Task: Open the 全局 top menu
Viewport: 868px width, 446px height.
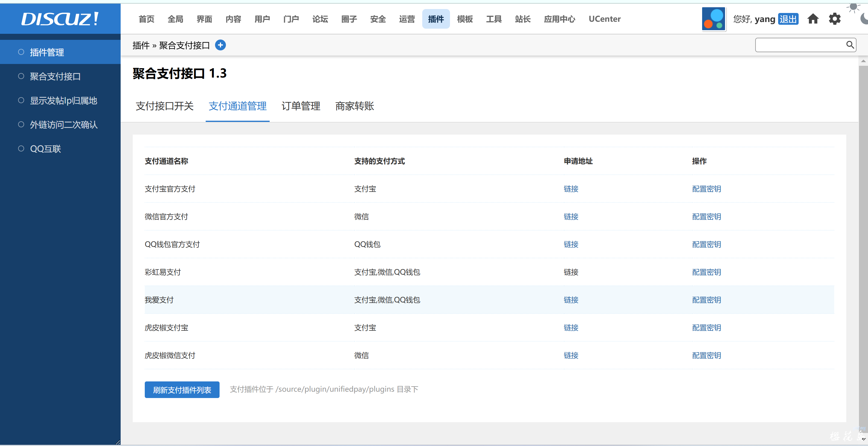Action: click(176, 19)
